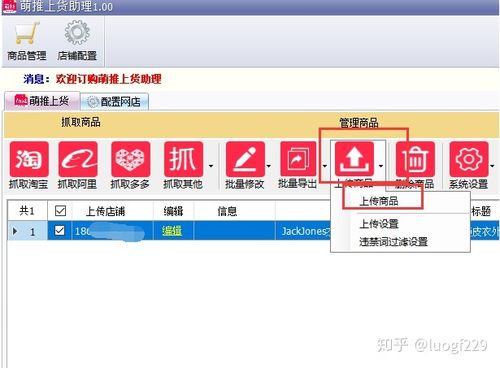
Task: Click the 批量导出 export icon
Action: pos(298,159)
